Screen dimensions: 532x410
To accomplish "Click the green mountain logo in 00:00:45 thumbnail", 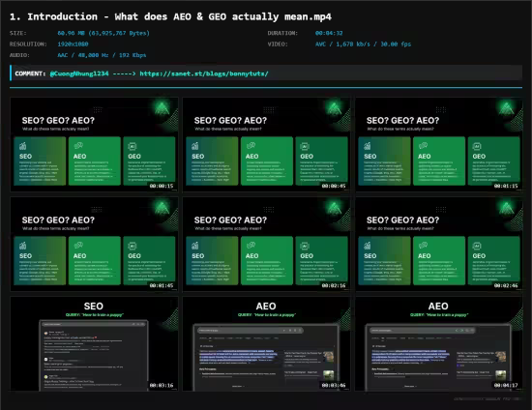I will point(335,108).
